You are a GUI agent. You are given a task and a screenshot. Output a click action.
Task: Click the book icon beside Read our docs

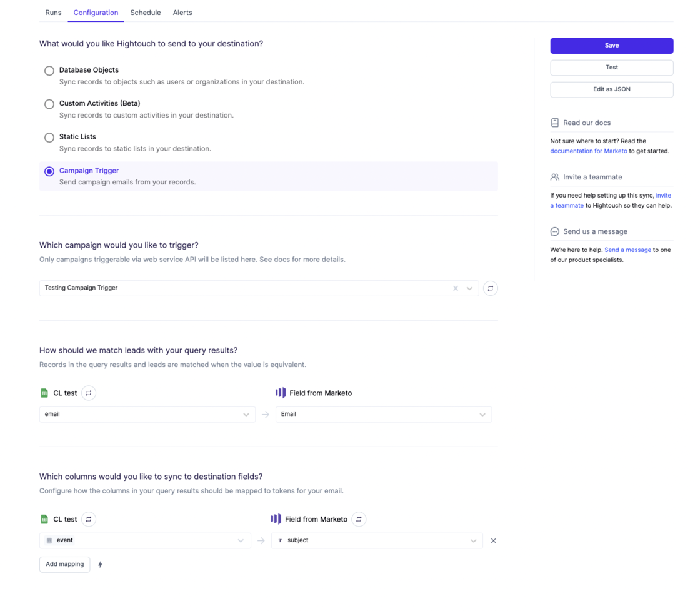554,122
